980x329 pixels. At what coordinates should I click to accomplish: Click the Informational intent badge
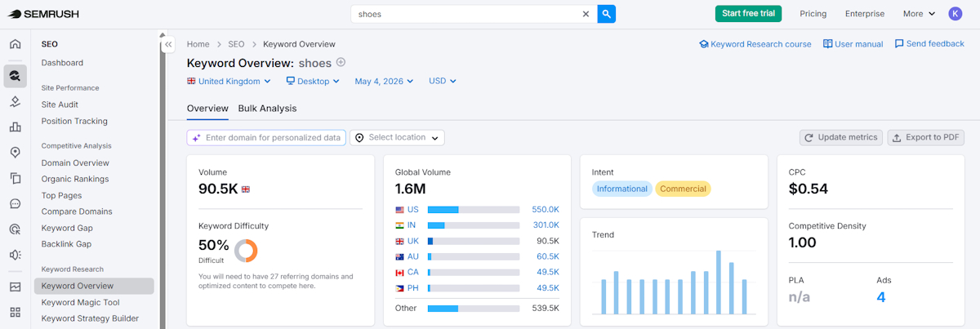622,189
